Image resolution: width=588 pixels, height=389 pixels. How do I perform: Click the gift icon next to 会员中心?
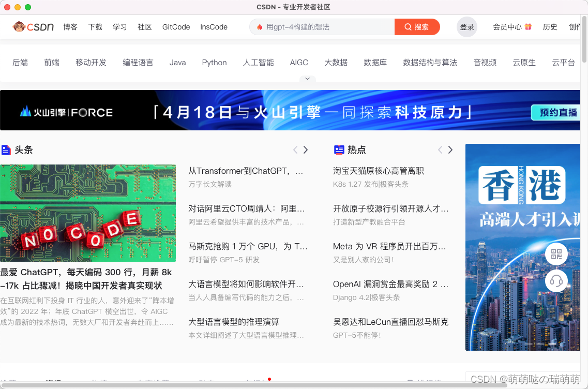tap(528, 26)
